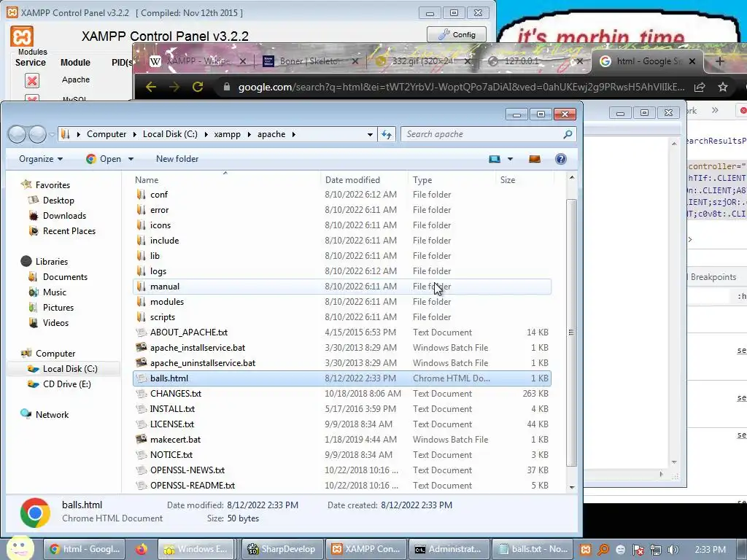Select Documents library
747x560 pixels.
tap(65, 277)
